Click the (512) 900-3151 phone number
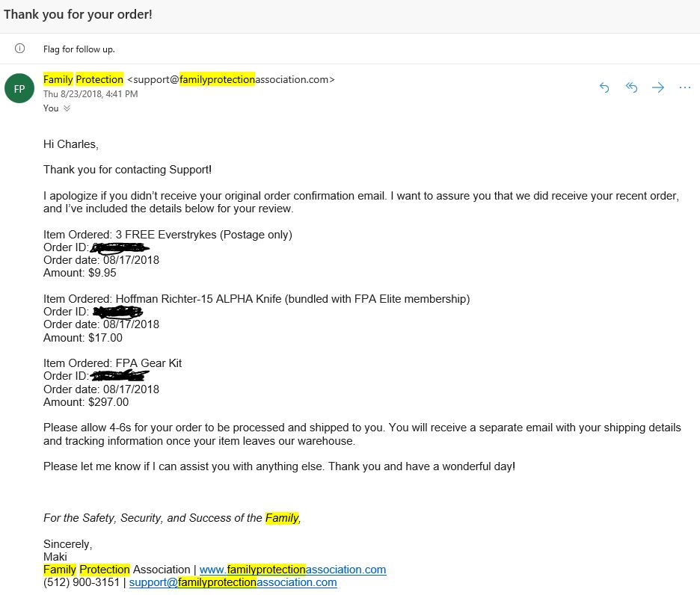 82,582
